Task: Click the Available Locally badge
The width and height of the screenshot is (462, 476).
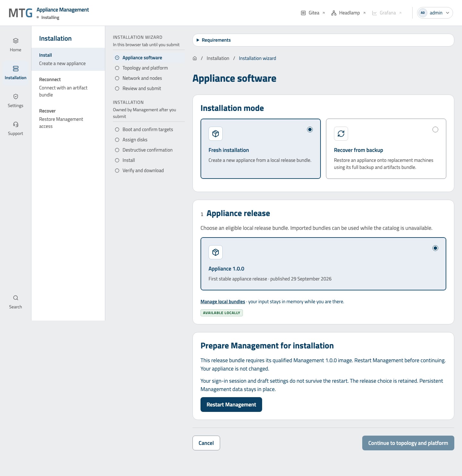Action: (222, 313)
